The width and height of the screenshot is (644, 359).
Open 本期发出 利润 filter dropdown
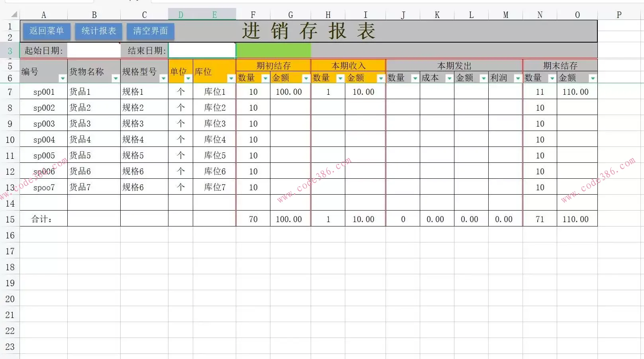point(518,78)
